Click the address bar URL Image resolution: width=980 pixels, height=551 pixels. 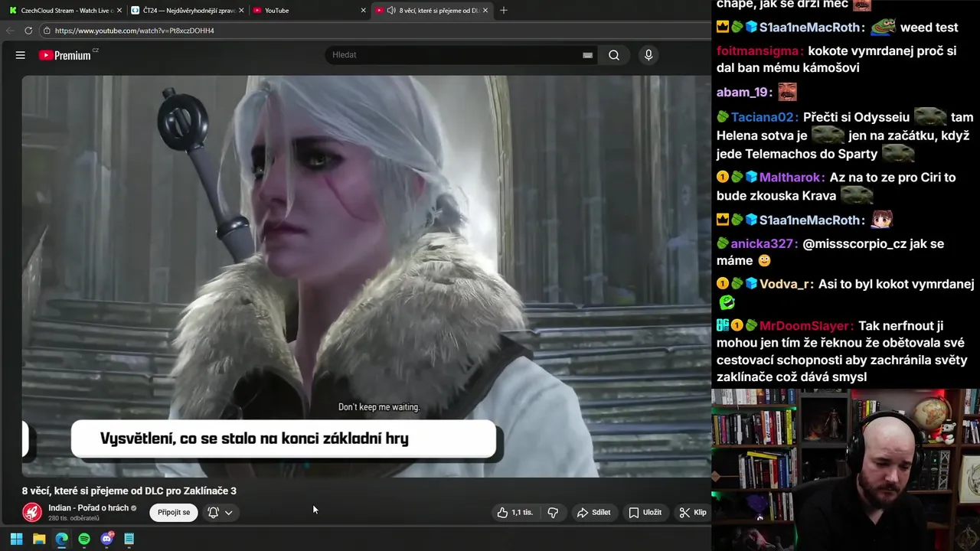pos(135,31)
